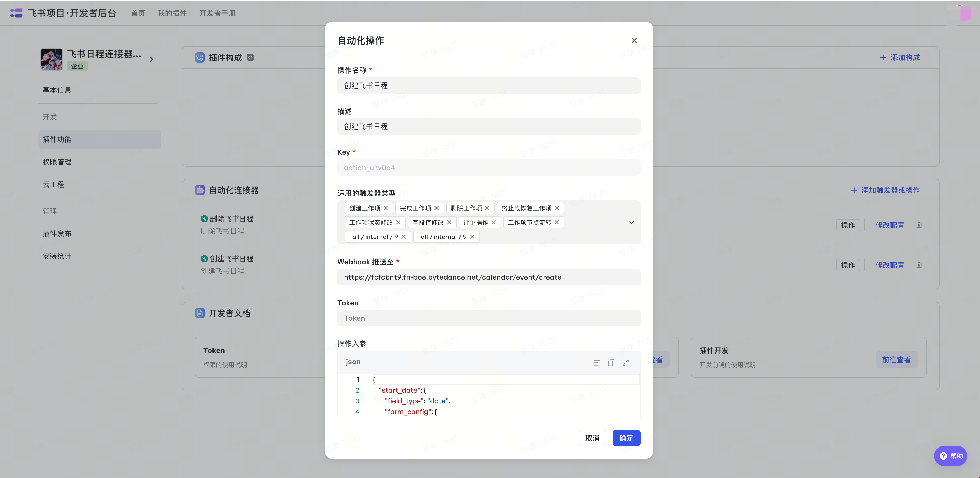Open the 帮助 help bubble

coord(950,456)
